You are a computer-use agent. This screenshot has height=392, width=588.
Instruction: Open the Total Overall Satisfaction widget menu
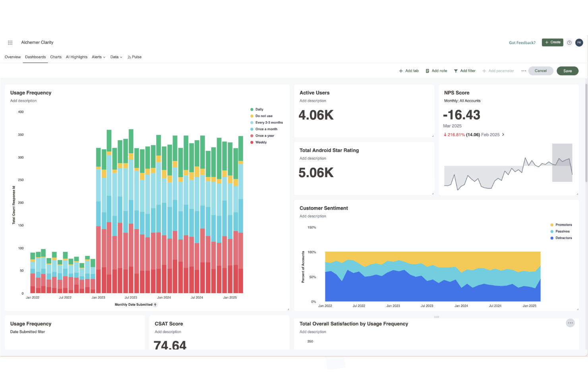570,323
